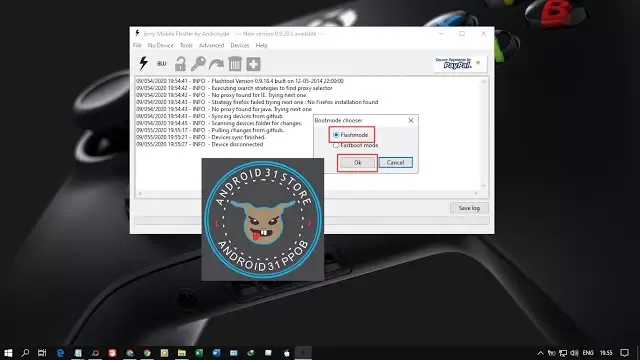
Task: Open the No Device menu
Action: pos(160,45)
